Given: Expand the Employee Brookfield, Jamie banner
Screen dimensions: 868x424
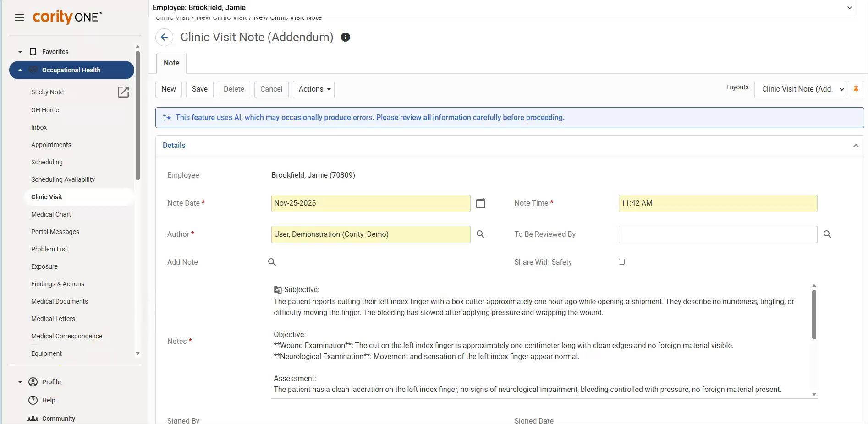Looking at the screenshot, I should (850, 7).
